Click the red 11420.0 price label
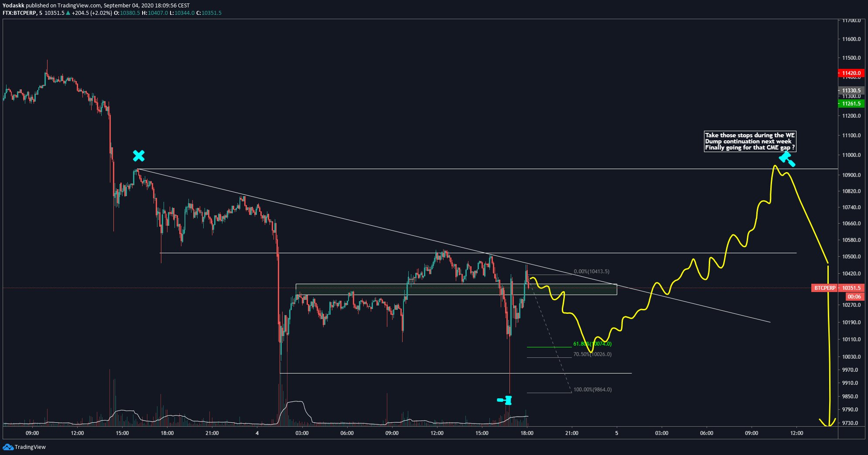The width and height of the screenshot is (868, 455). 851,73
